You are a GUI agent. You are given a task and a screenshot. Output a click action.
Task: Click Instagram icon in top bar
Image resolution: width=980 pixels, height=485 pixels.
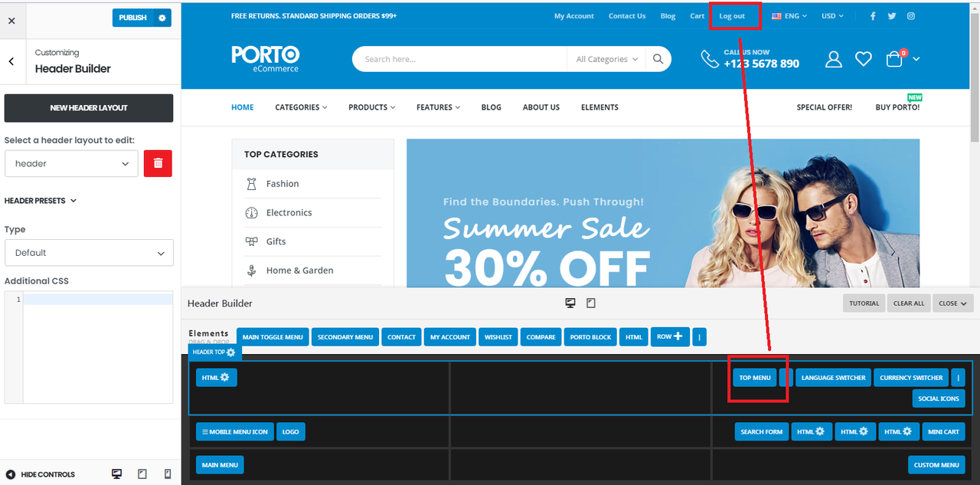[911, 15]
